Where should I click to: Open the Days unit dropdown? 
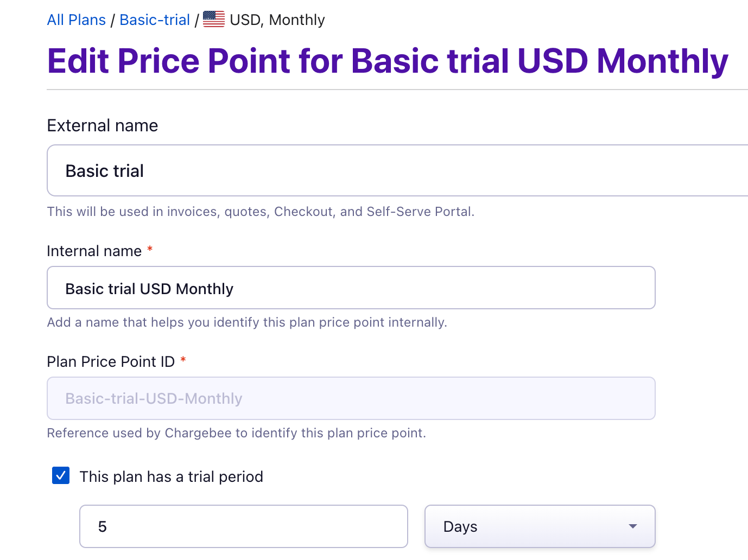540,526
